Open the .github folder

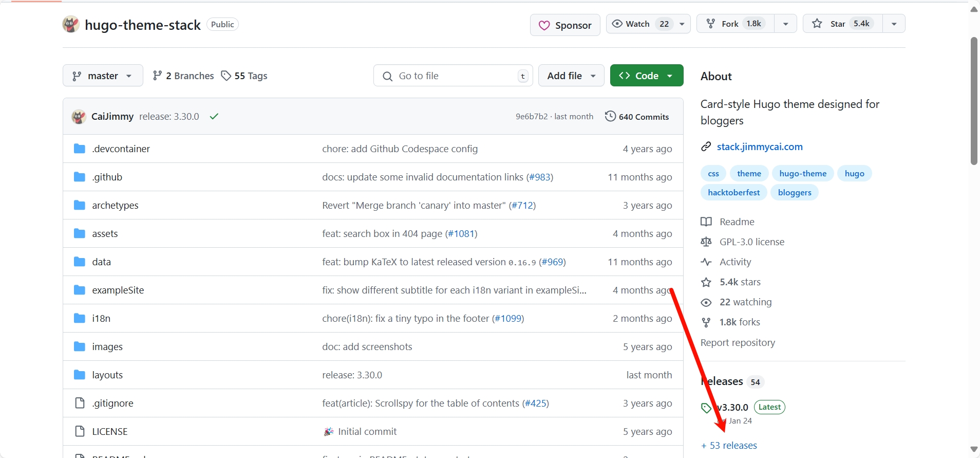[107, 177]
